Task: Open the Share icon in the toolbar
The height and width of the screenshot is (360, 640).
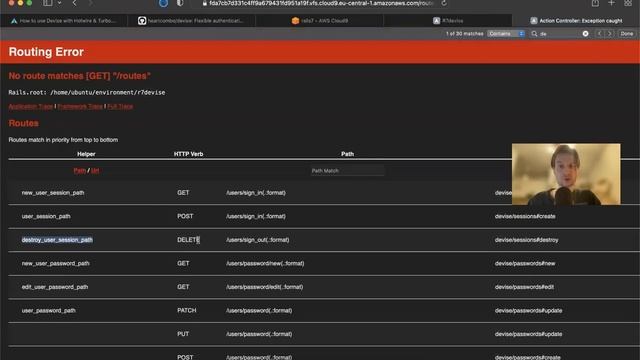Action: (596, 3)
